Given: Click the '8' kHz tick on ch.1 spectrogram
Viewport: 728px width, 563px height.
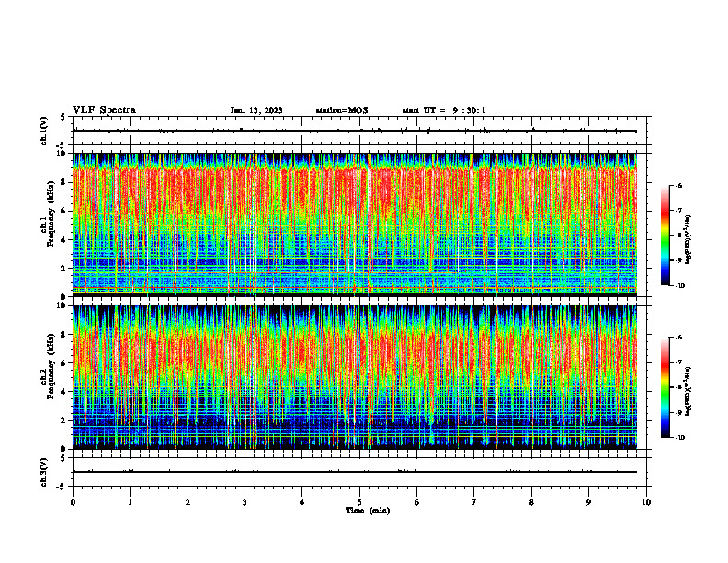Looking at the screenshot, I should point(64,182).
